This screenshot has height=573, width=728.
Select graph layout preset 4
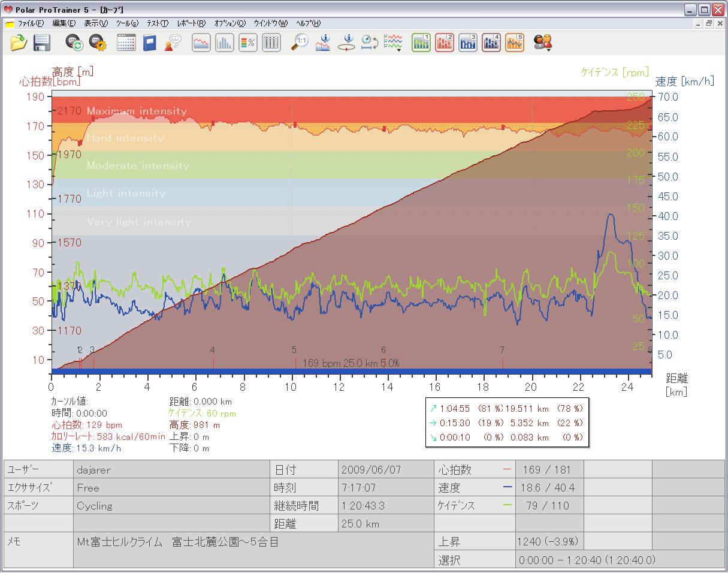pyautogui.click(x=491, y=43)
